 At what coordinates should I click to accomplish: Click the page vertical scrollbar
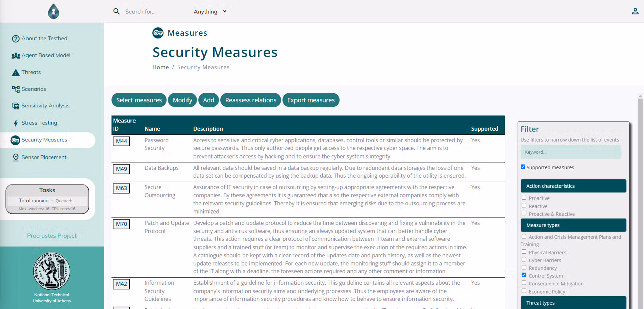[x=640, y=202]
